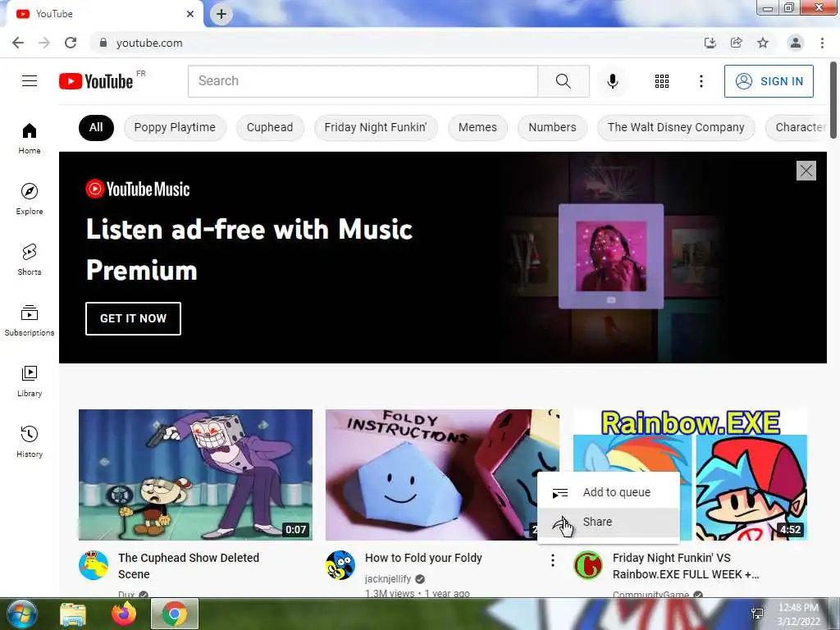
Task: Click the share page icon in address bar
Action: pyautogui.click(x=736, y=43)
